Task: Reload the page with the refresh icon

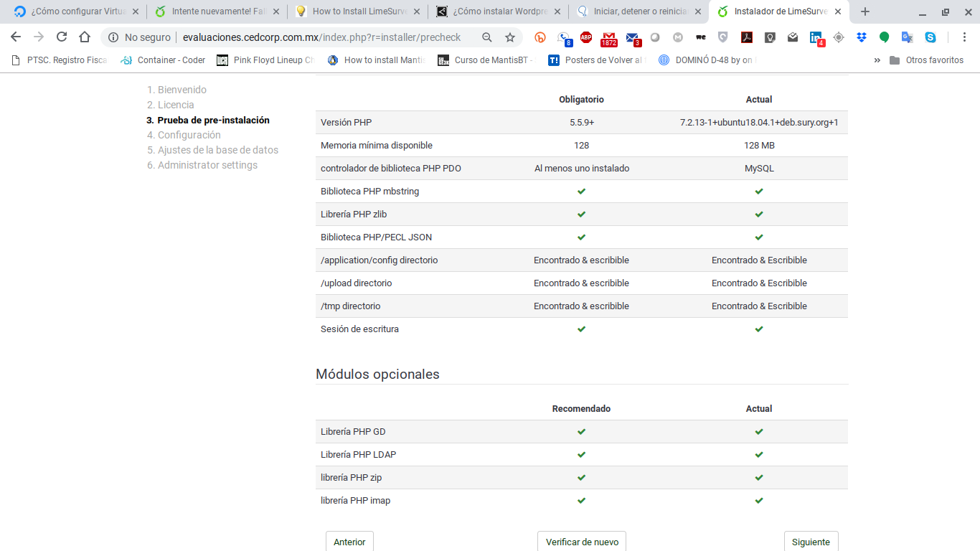Action: coord(62,37)
